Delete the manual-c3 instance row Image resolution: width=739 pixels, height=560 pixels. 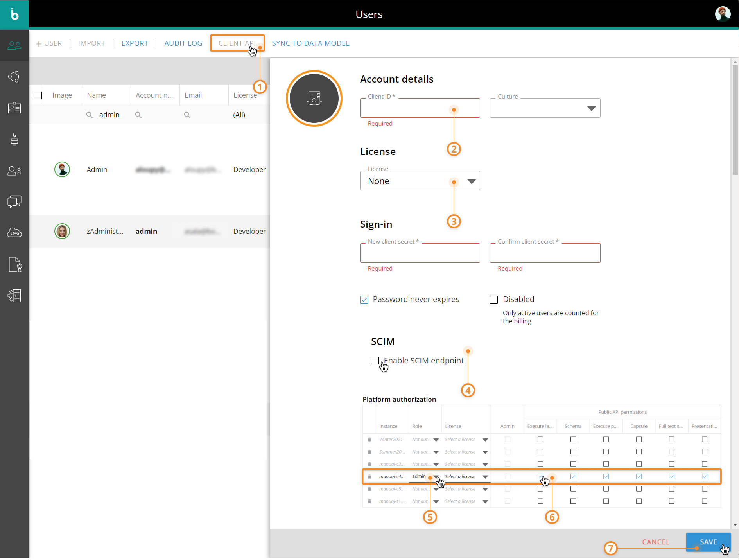[x=369, y=464]
